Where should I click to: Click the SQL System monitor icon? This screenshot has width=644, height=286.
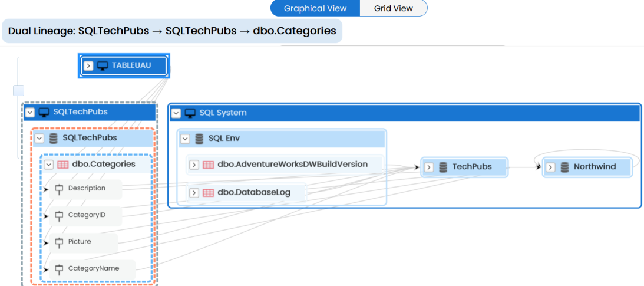(x=190, y=113)
